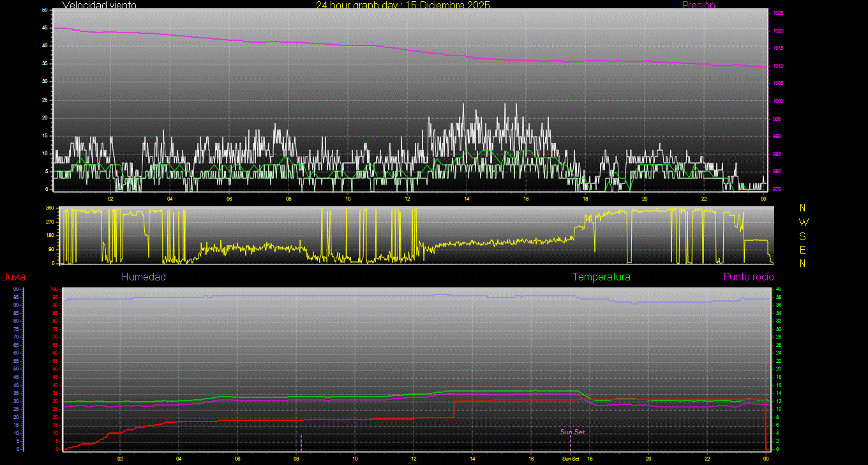Click the Sun Set text inside the chart
868x465 pixels.
tap(572, 432)
